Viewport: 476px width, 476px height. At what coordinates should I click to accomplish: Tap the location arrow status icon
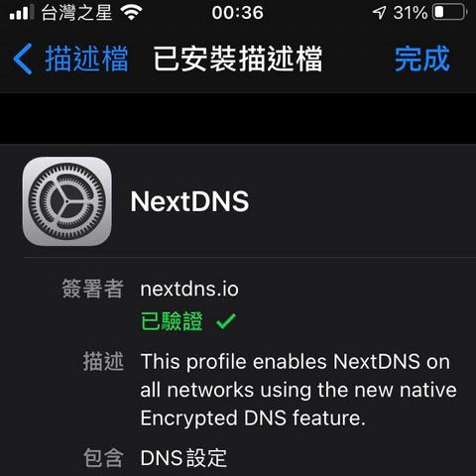point(379,13)
